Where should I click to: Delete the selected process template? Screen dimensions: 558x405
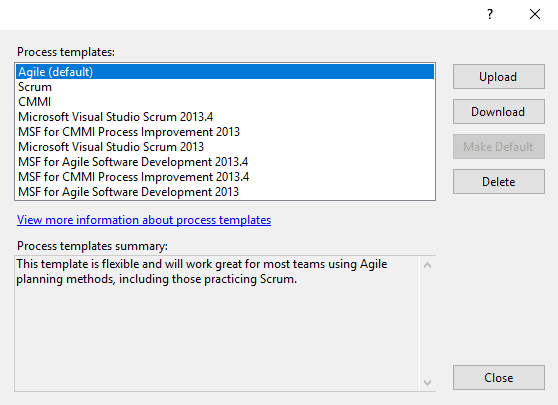pos(499,182)
